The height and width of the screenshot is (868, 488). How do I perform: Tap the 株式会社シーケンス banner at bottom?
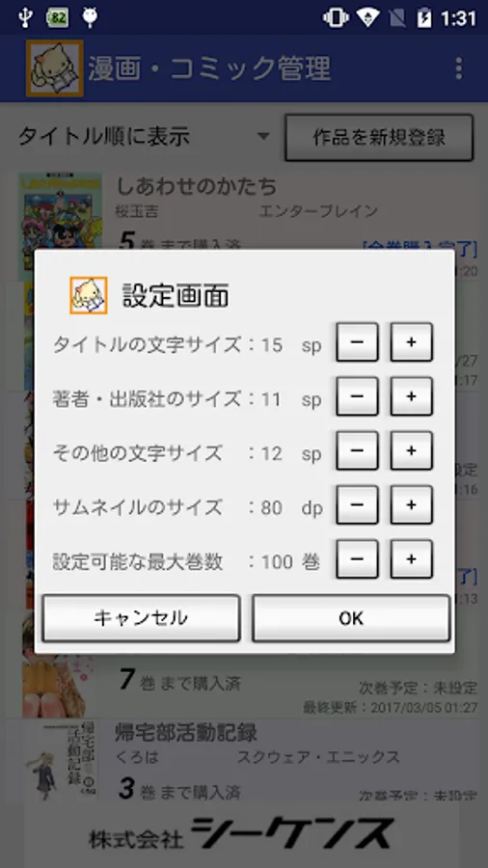click(242, 833)
